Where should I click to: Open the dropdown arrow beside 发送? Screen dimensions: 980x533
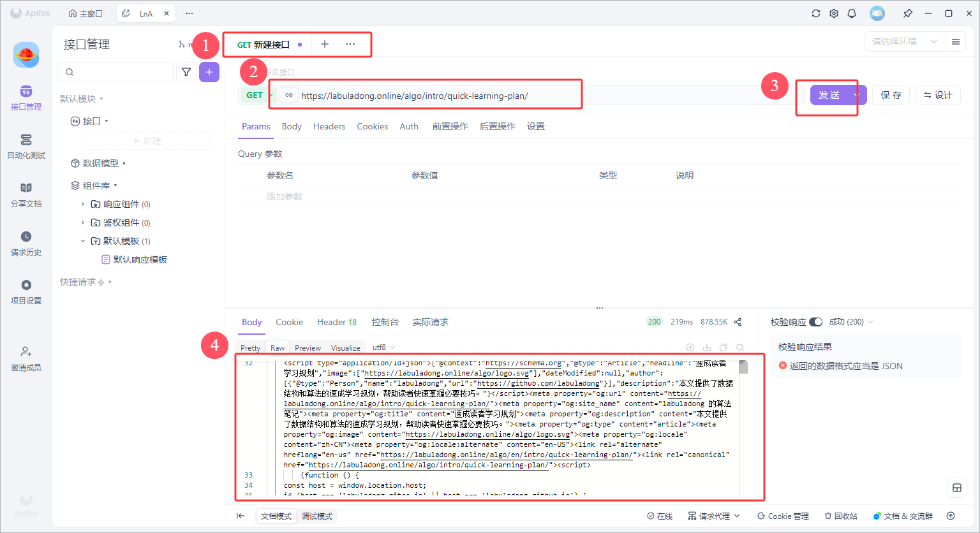tap(857, 95)
